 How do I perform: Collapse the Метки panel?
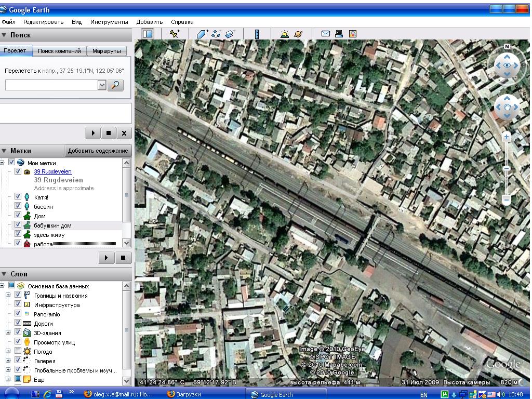4,151
